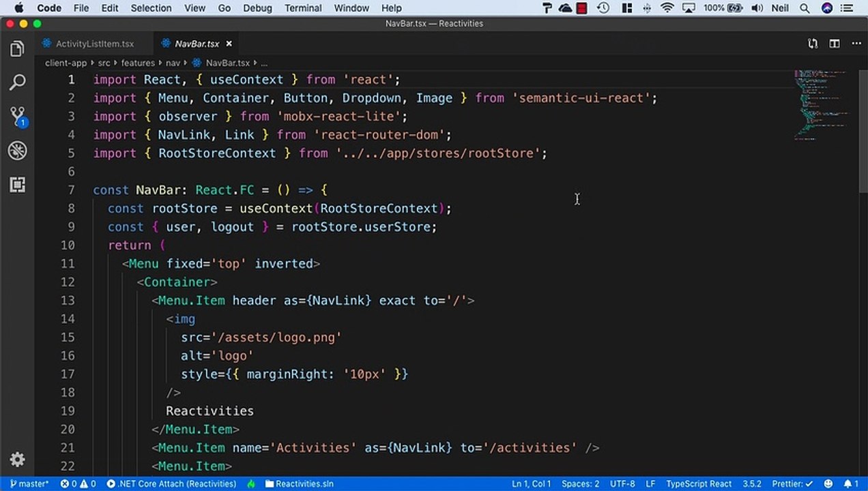Click src in the breadcrumb path
The image size is (868, 491).
(x=104, y=63)
